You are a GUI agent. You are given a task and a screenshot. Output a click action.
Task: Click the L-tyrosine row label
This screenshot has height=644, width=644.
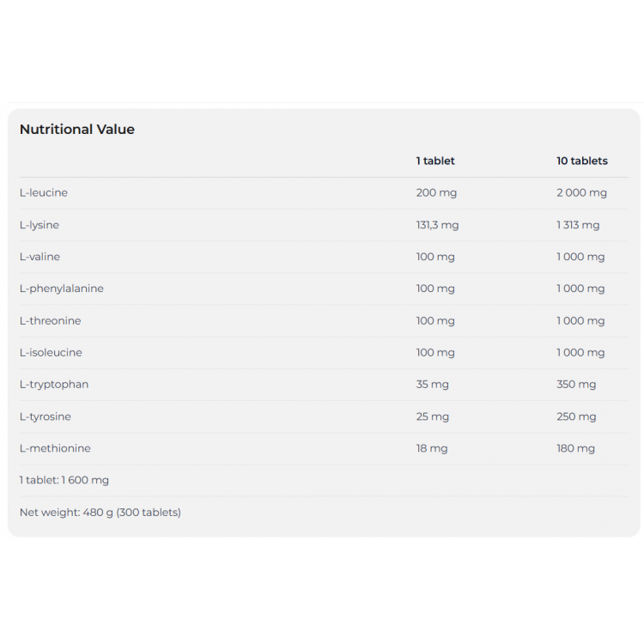coord(46,416)
